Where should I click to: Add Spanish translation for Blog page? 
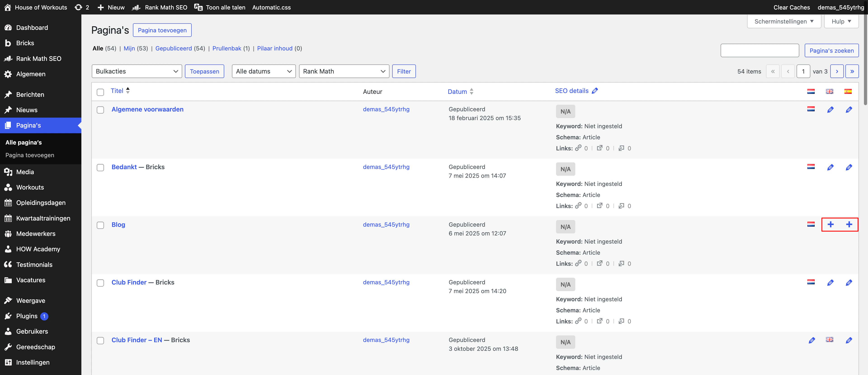tap(849, 225)
